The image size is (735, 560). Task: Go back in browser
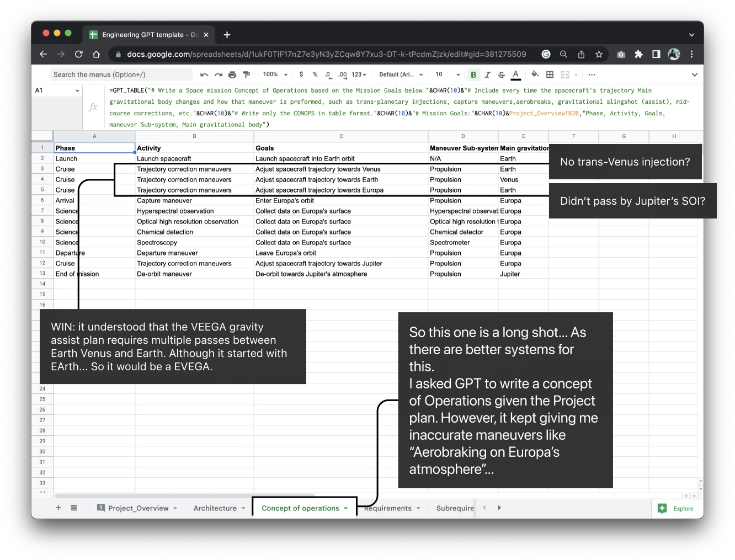coord(43,54)
